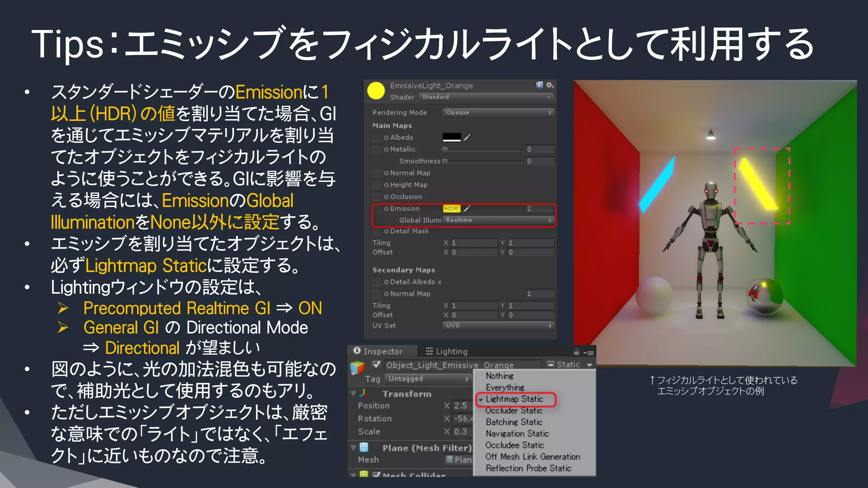Select the Detail Mask picker circle
Viewport: 868px width, 488px height.
tap(386, 231)
